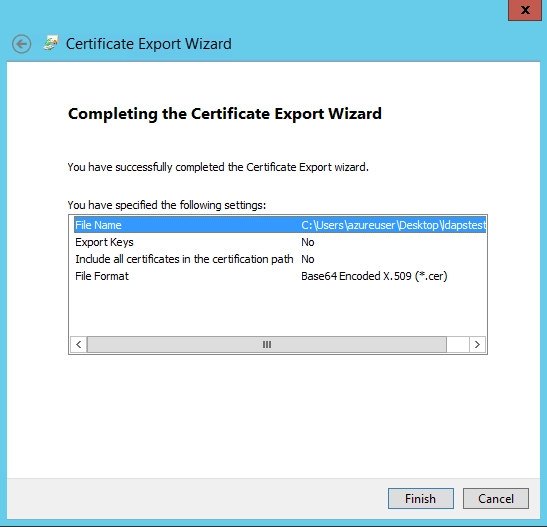Click Base64 Encoded X.509 (*.cer) value
Screen dimensions: 547x527
(x=374, y=276)
